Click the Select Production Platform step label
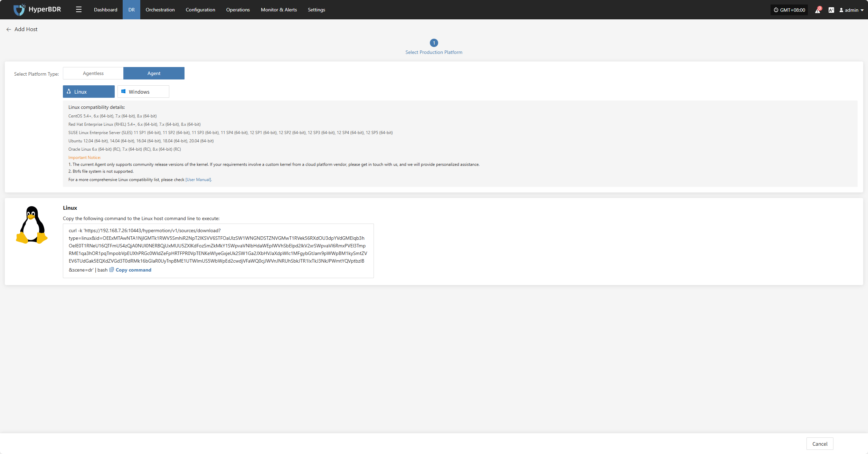Screen dimensions: 868x454 (x=434, y=52)
